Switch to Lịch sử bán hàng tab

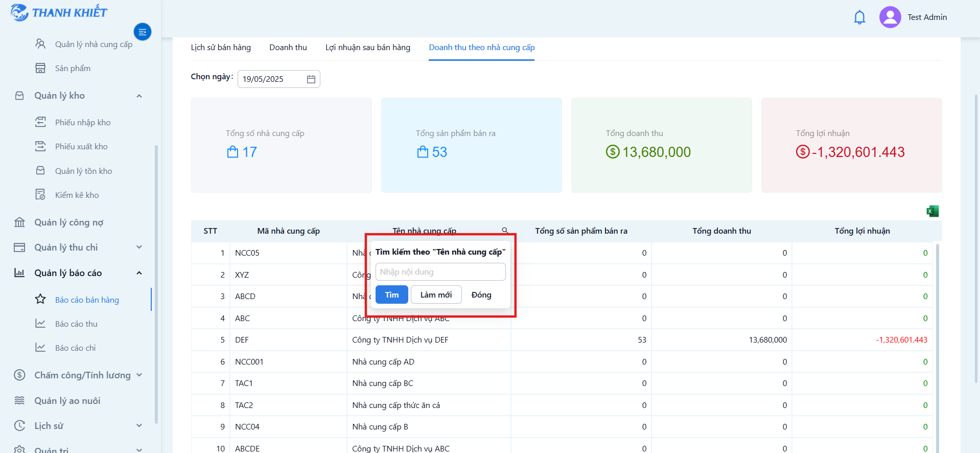pos(221,48)
